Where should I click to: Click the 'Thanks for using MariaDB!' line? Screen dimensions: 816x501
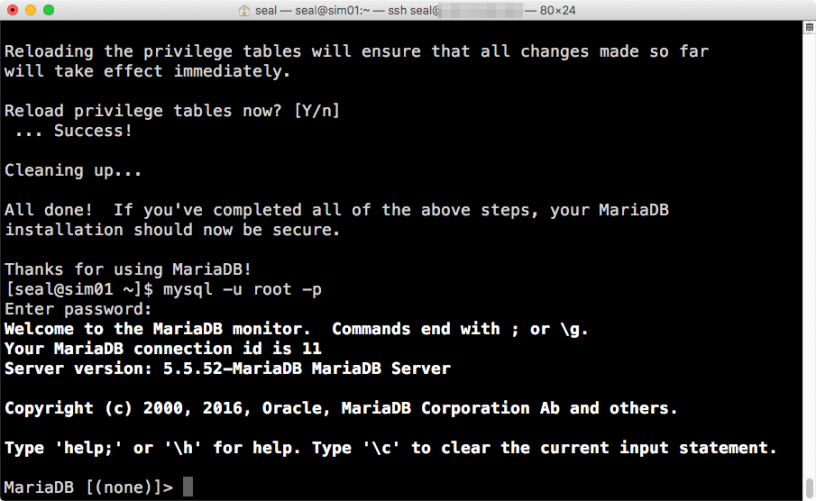128,269
